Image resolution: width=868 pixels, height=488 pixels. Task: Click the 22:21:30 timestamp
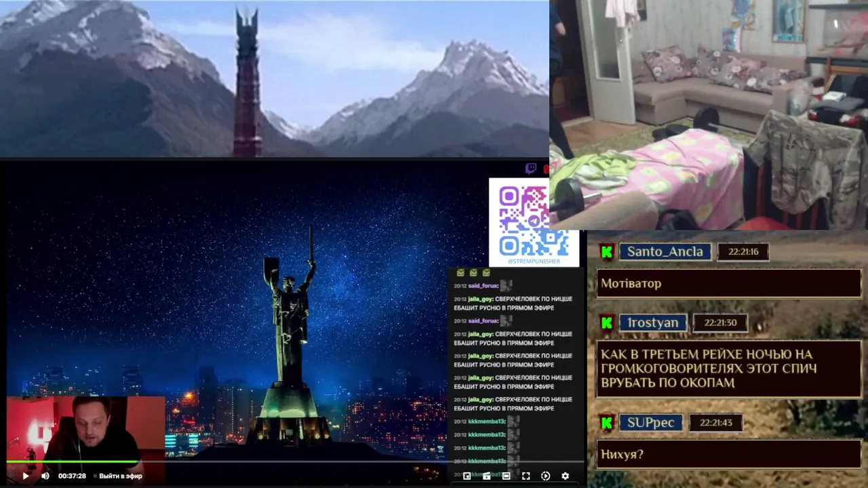(720, 323)
